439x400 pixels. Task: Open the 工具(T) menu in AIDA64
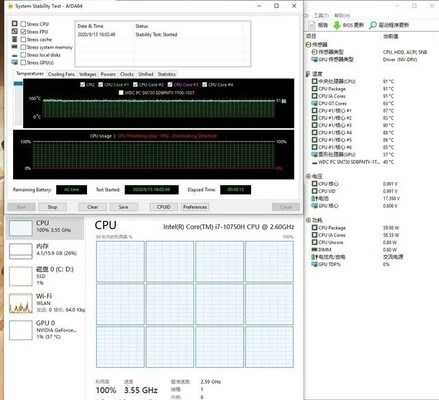coord(321,16)
